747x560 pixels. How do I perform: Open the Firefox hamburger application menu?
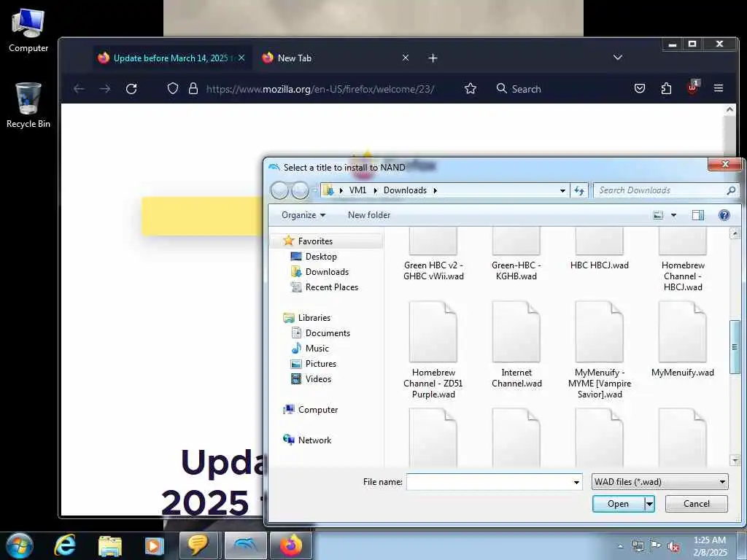point(719,88)
